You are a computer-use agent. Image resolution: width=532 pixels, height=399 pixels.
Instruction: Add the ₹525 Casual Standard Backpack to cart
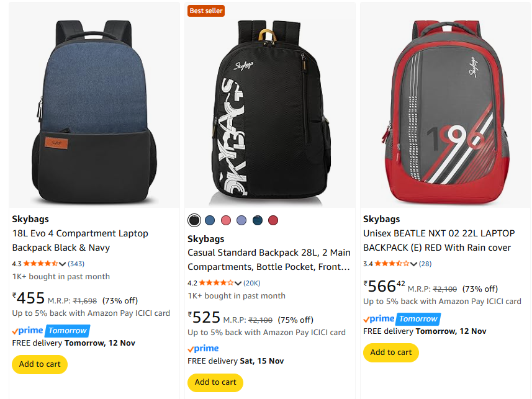pos(215,382)
